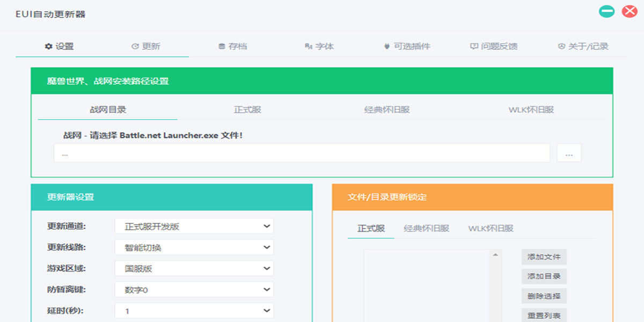Screen dimensions: 644x322
Task: Go to the 字体 tab
Action: 319,46
